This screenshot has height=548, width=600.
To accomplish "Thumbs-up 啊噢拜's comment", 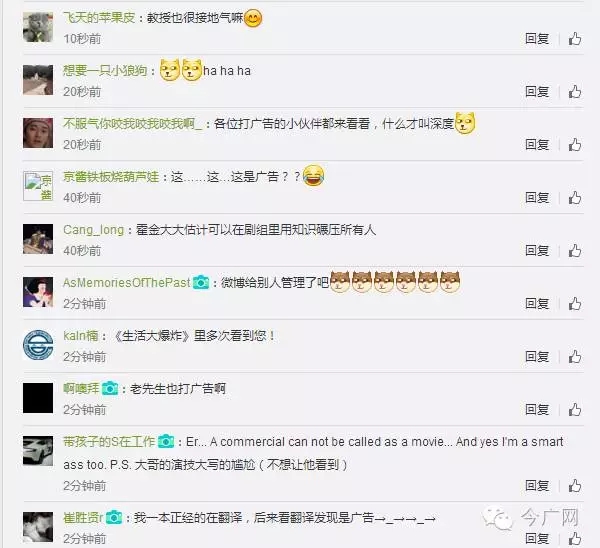I will tap(575, 409).
